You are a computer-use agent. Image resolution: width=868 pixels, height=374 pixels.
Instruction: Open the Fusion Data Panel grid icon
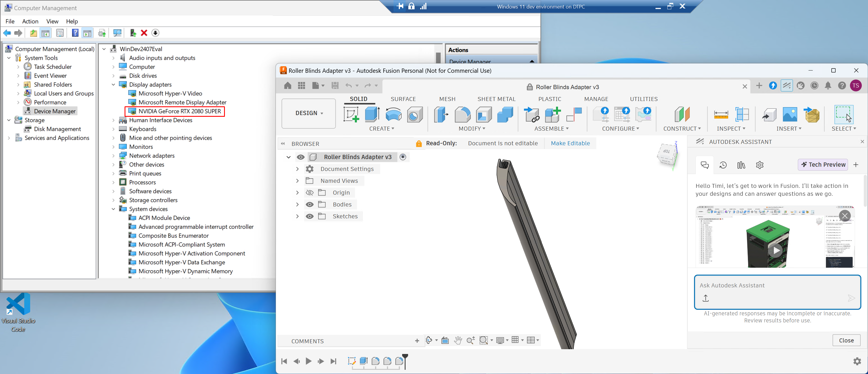pyautogui.click(x=302, y=86)
